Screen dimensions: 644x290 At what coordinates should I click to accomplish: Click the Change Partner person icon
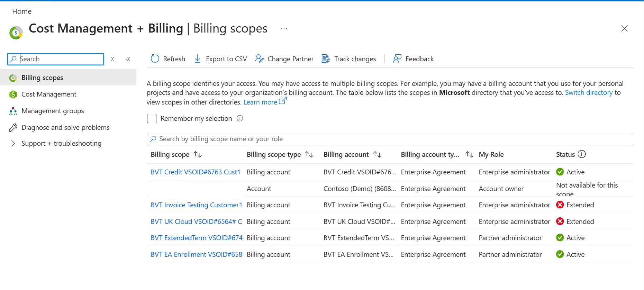coord(260,59)
